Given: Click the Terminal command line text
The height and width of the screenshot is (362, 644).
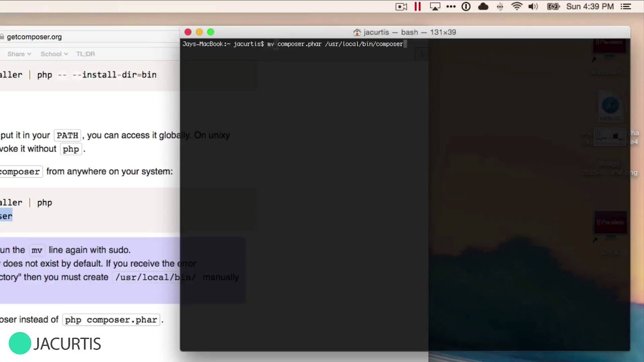Looking at the screenshot, I should pos(293,44).
